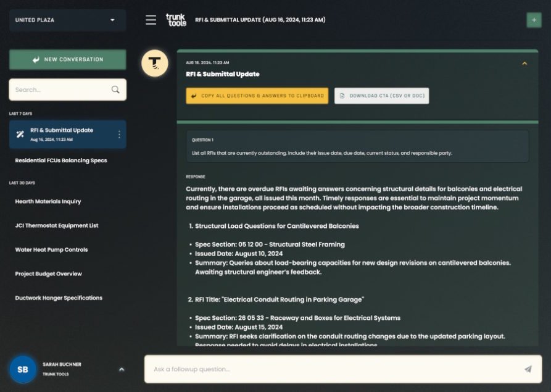Copy all questions & answers to clipboard
The width and height of the screenshot is (551, 392).
click(x=258, y=96)
